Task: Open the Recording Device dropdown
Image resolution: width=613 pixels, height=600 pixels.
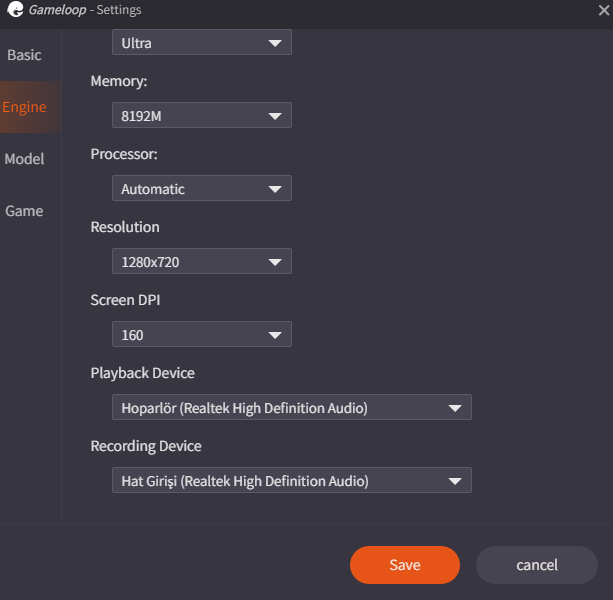Action: [290, 481]
